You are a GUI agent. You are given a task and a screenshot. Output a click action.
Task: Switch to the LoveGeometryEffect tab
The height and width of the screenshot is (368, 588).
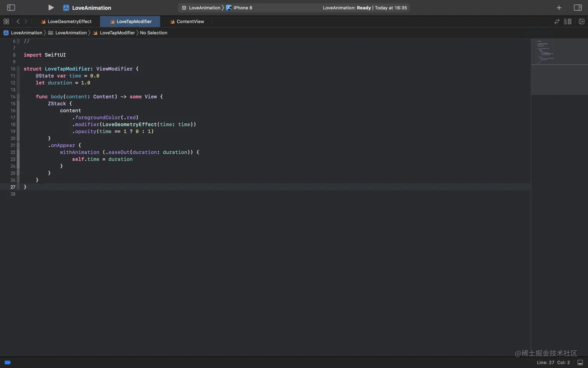click(x=66, y=21)
